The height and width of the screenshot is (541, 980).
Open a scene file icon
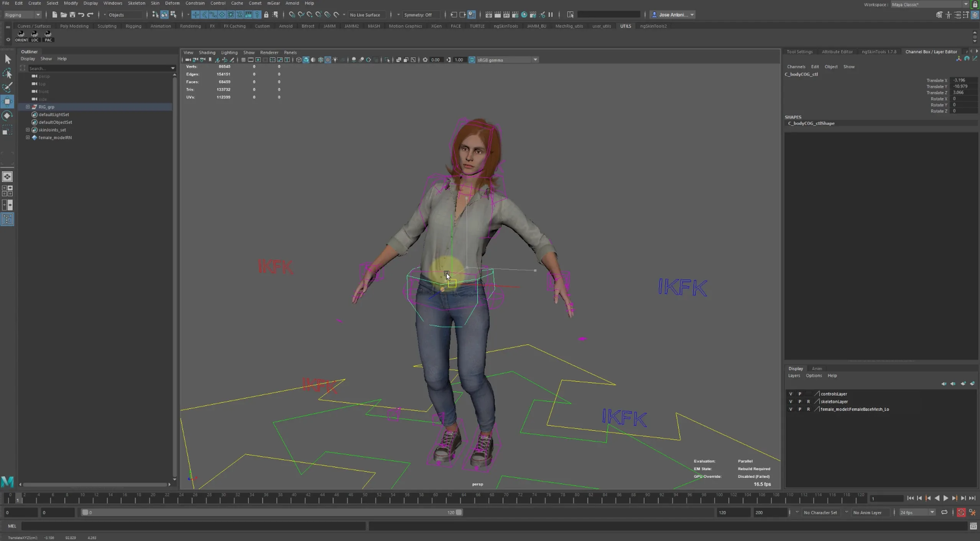tap(63, 15)
